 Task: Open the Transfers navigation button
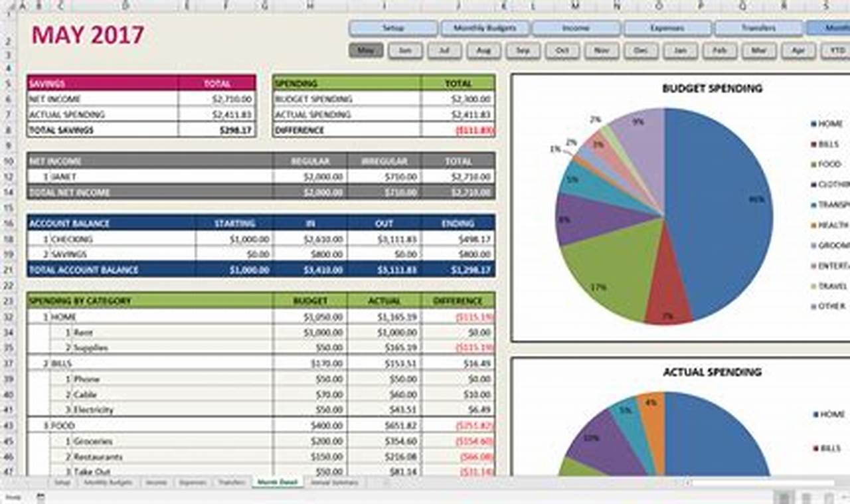pyautogui.click(x=758, y=29)
